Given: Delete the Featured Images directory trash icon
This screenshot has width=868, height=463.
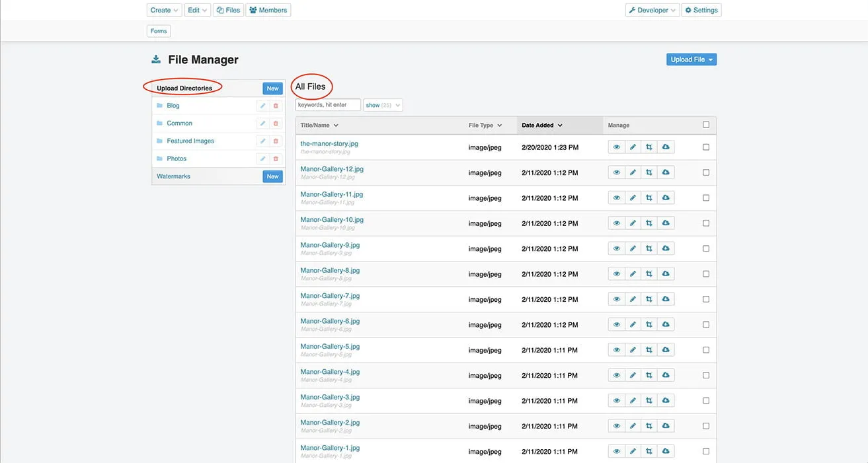Looking at the screenshot, I should pyautogui.click(x=276, y=141).
